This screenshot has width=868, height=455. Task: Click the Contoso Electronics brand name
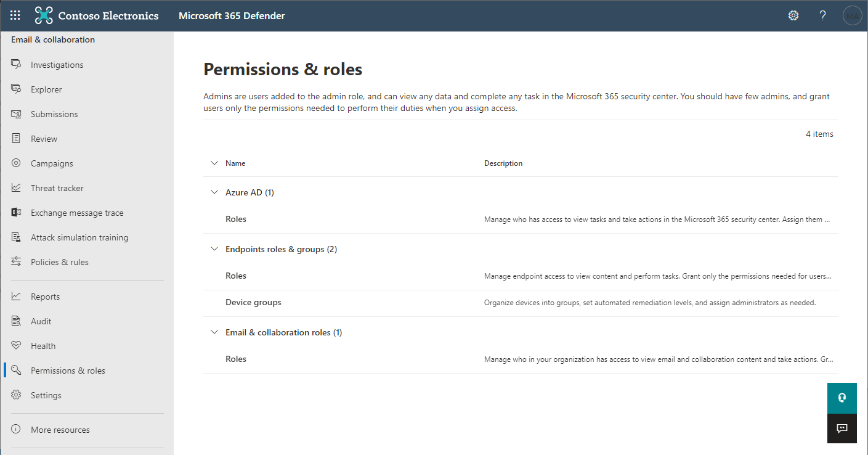tap(108, 16)
